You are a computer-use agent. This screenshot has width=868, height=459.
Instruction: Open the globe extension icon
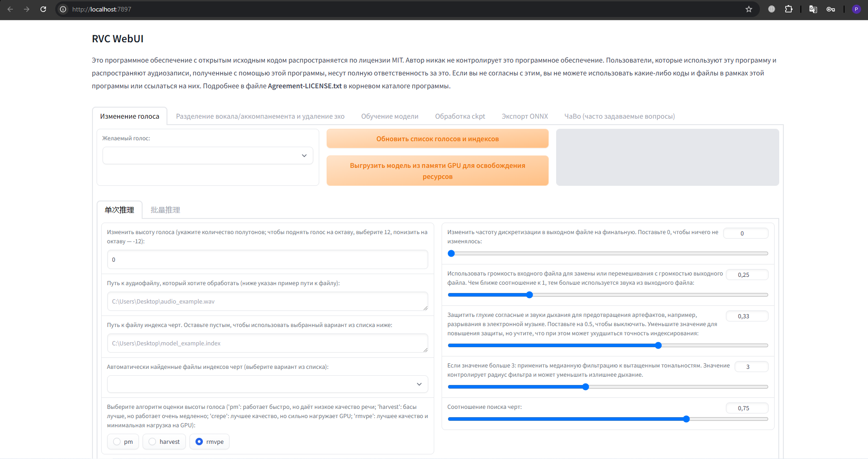[772, 9]
